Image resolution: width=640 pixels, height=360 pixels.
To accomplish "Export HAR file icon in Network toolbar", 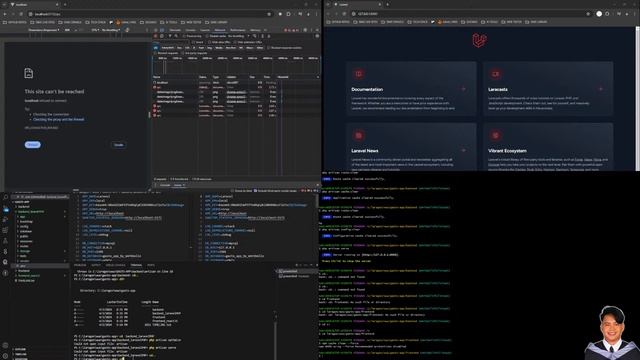I will pyautogui.click(x=268, y=36).
